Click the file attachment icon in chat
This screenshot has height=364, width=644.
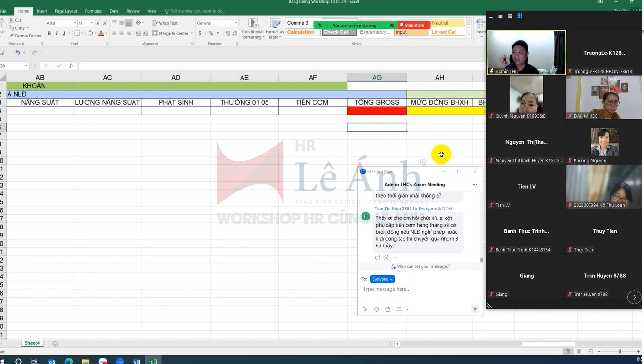tap(388, 309)
